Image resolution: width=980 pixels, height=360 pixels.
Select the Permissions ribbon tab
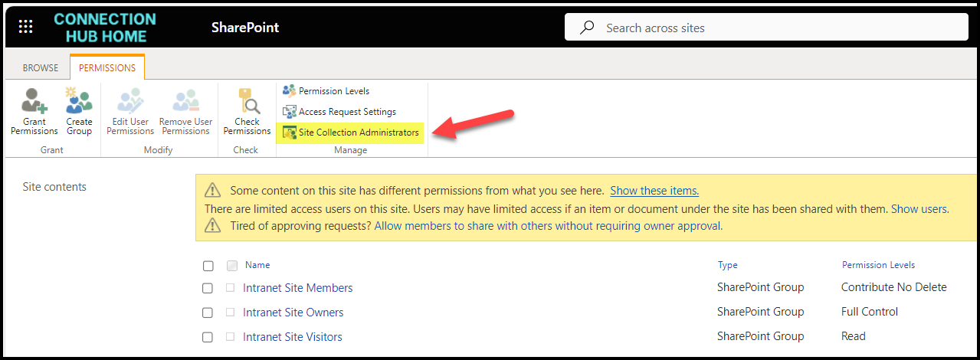[107, 67]
